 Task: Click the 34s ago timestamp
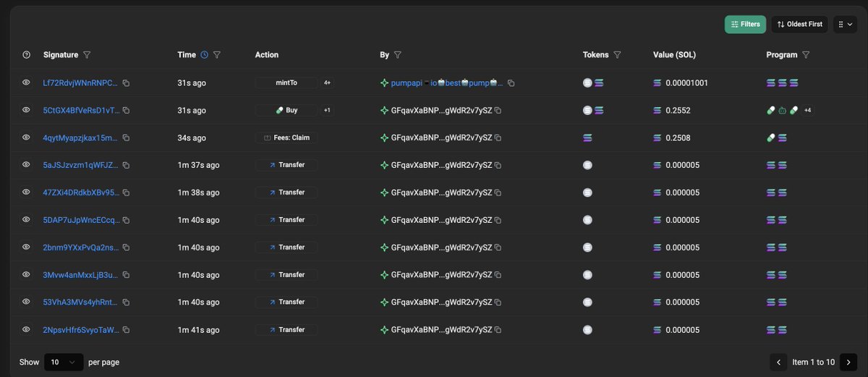[192, 138]
